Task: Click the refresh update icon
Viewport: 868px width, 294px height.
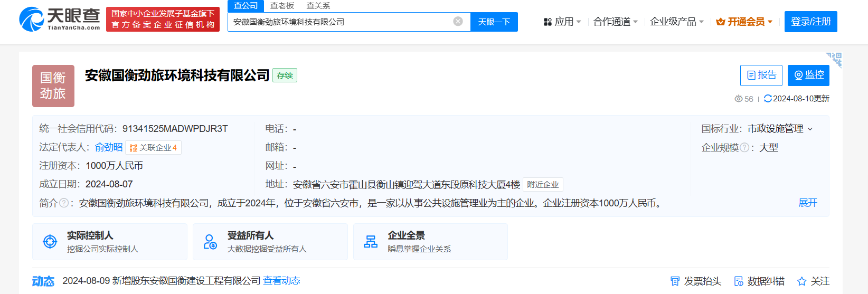Action: [x=768, y=99]
